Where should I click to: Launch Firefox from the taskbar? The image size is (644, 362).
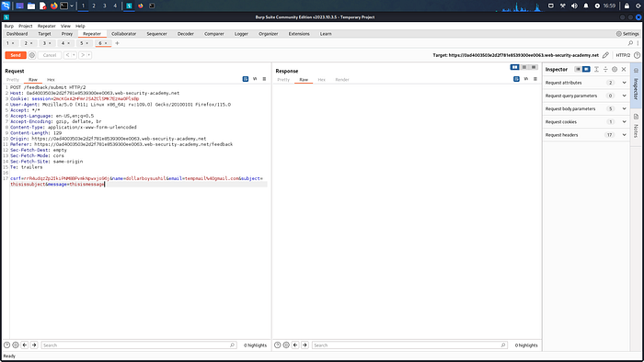[53, 6]
